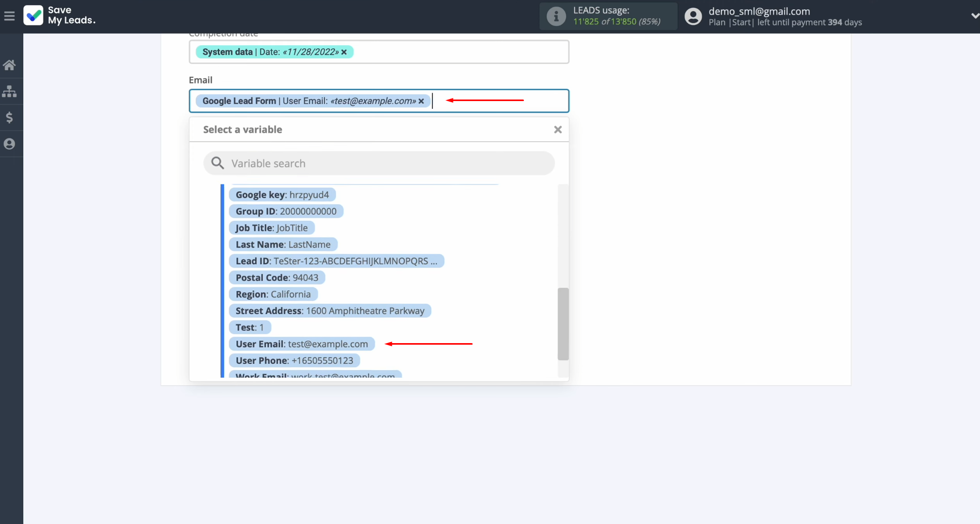Screen dimensions: 980x524
Task: Select the Last Name variable
Action: (283, 245)
